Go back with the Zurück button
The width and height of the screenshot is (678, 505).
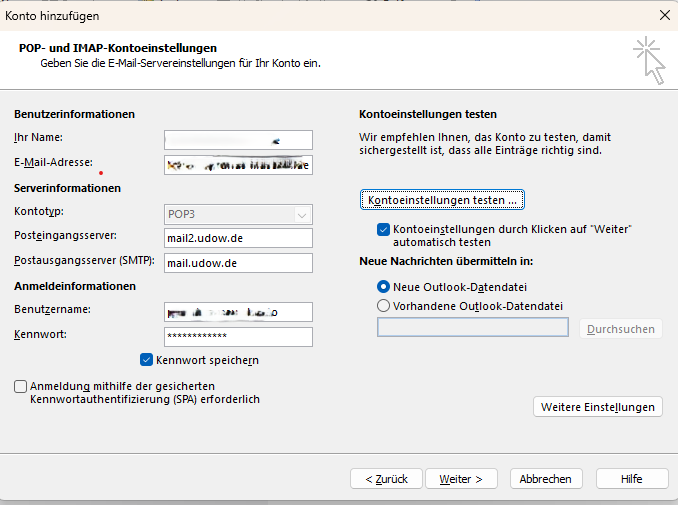point(386,479)
